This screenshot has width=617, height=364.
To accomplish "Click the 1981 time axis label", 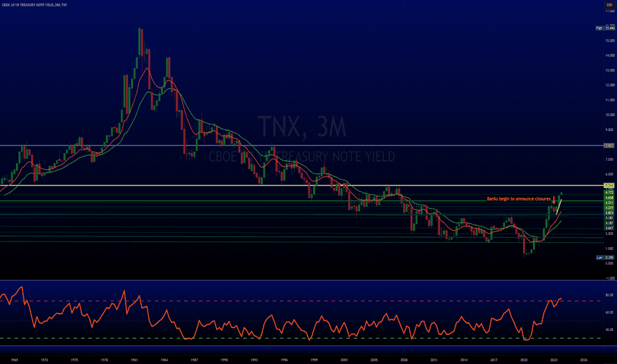I will [134, 360].
